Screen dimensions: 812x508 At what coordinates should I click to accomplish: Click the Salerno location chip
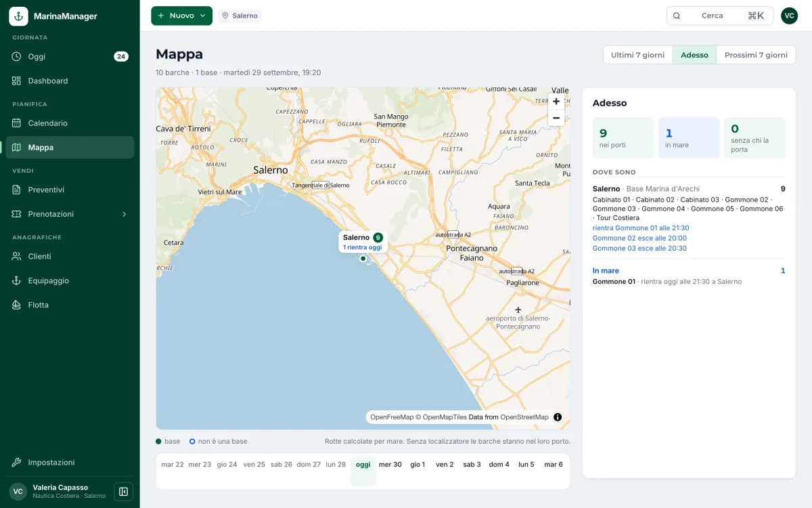(240, 16)
